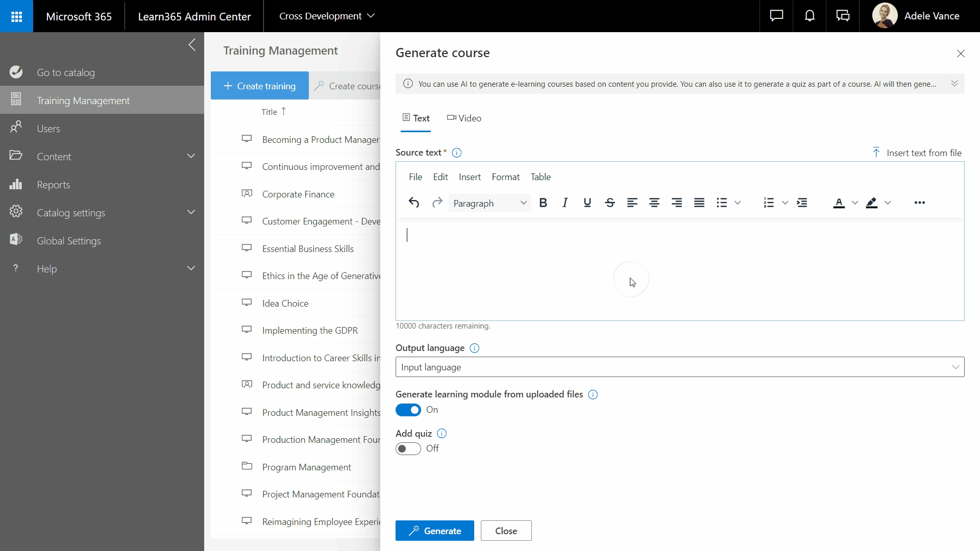The image size is (980, 551).
Task: Click the Generate button
Action: [x=434, y=531]
